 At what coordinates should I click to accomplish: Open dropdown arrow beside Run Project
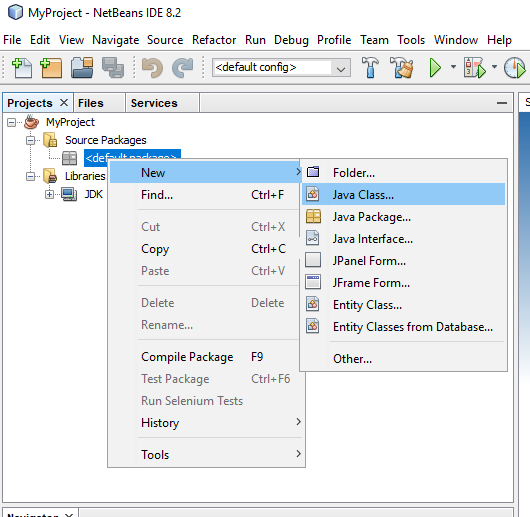tap(453, 67)
